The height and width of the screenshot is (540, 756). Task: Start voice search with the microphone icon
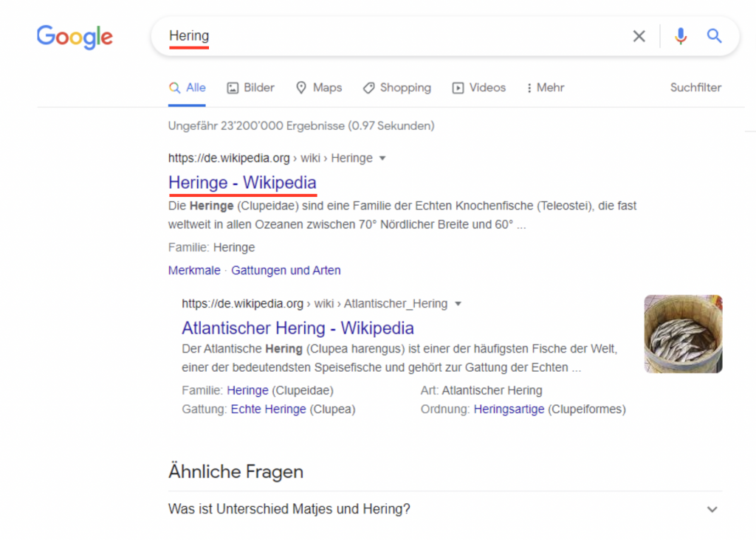tap(680, 36)
